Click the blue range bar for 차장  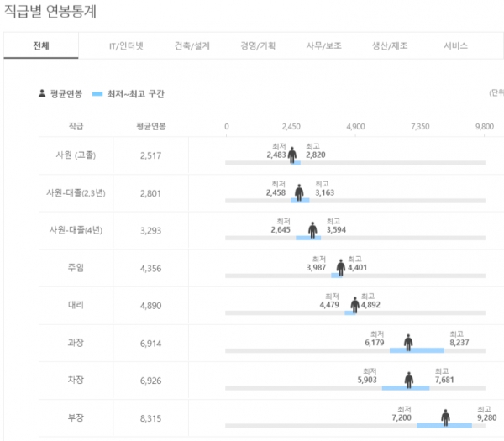coord(406,388)
